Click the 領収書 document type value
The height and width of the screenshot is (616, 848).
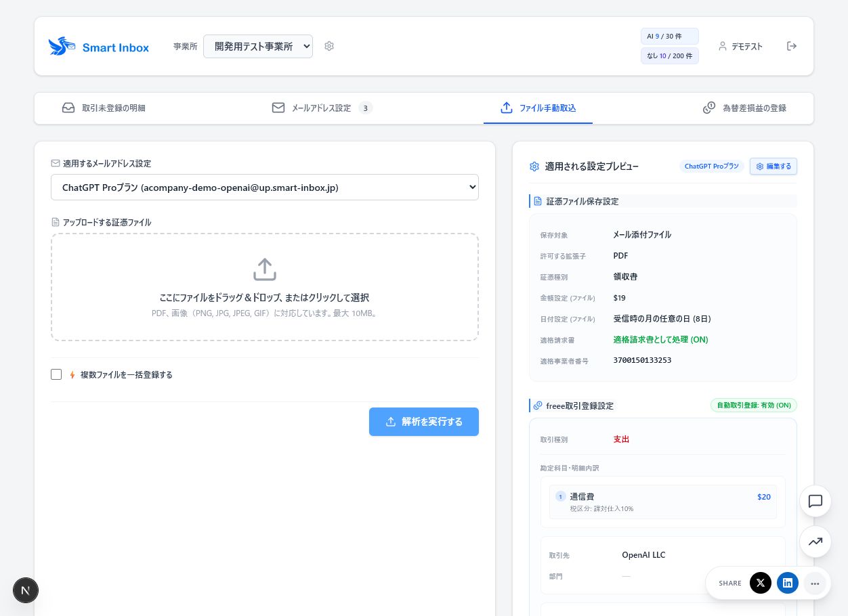pos(625,277)
